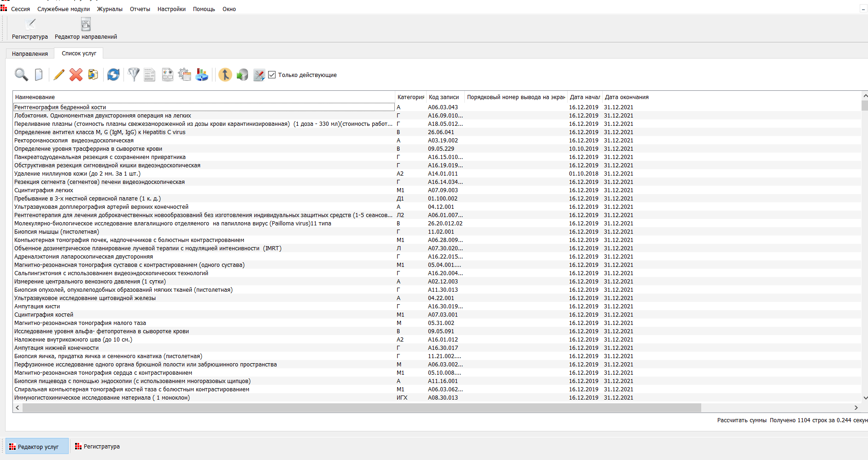Image resolution: width=868 pixels, height=460 pixels.
Task: Switch to Редактор услуг window tab at bottom
Action: click(x=37, y=446)
